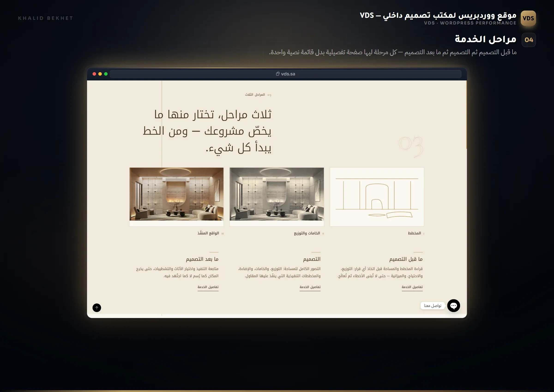Image resolution: width=554 pixels, height=392 pixels.
Task: Click the scroll-to-top arrow button
Action: 97,308
